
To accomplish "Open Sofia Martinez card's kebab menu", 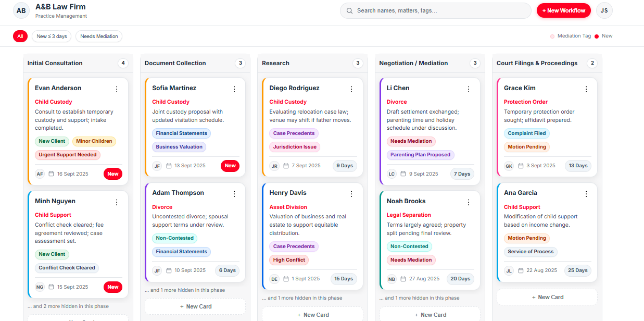I will click(x=234, y=89).
